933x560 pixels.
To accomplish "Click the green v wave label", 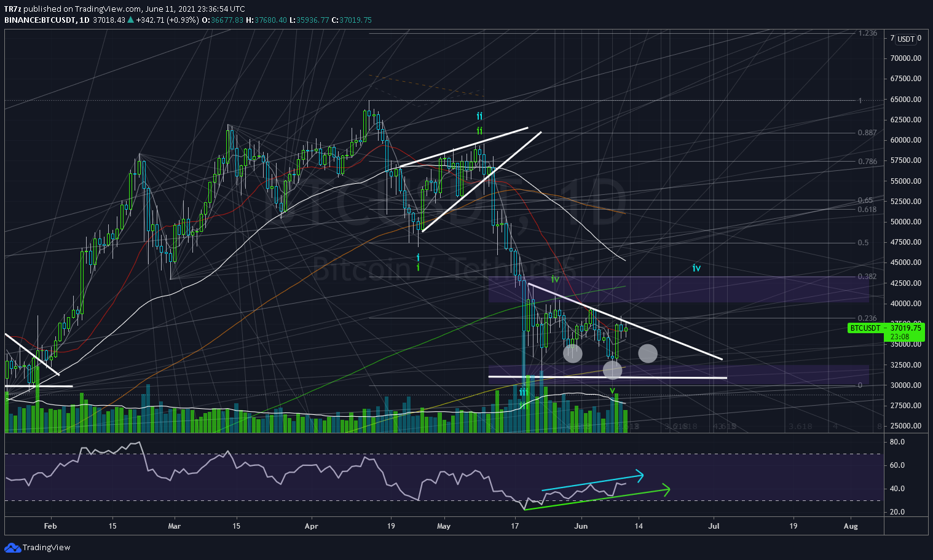I will (x=612, y=391).
